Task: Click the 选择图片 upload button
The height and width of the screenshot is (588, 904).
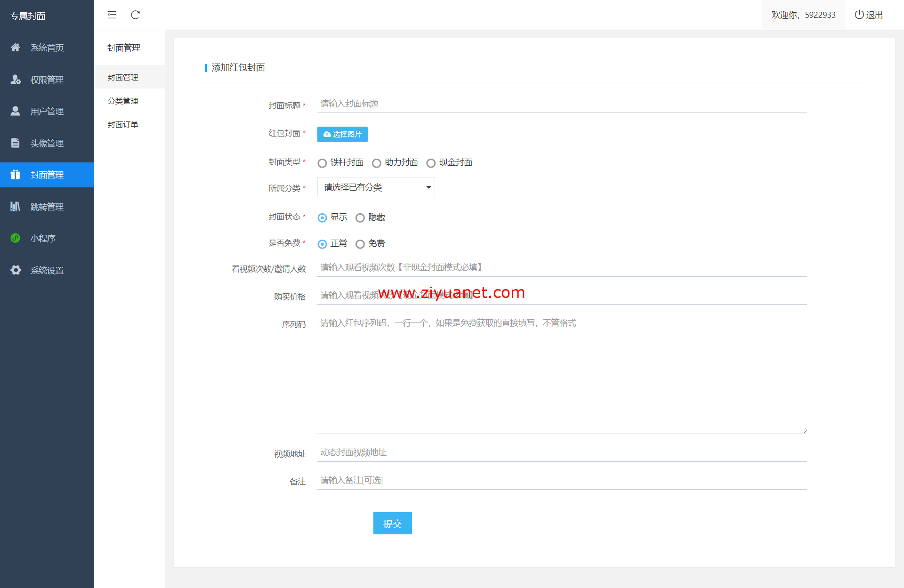Action: click(x=342, y=134)
